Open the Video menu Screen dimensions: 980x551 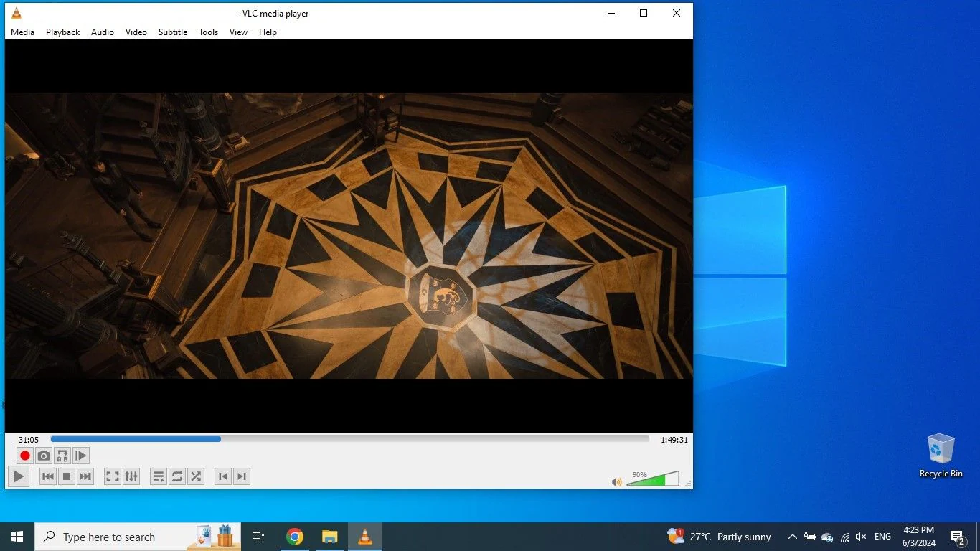(x=136, y=32)
